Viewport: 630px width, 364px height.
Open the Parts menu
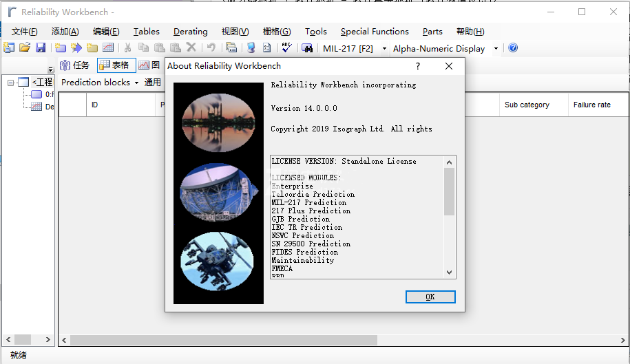coord(432,32)
